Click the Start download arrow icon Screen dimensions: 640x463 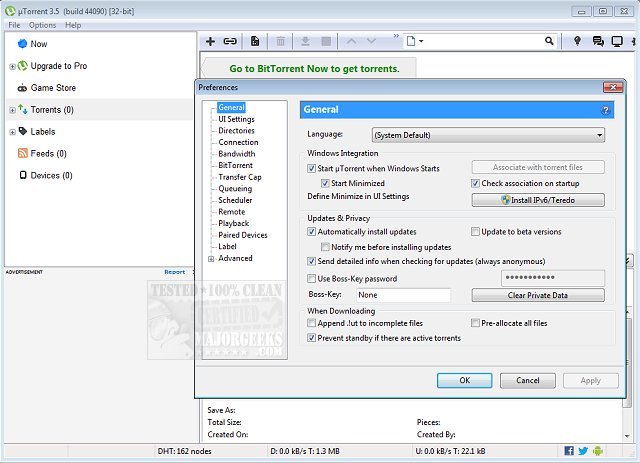pos(305,41)
